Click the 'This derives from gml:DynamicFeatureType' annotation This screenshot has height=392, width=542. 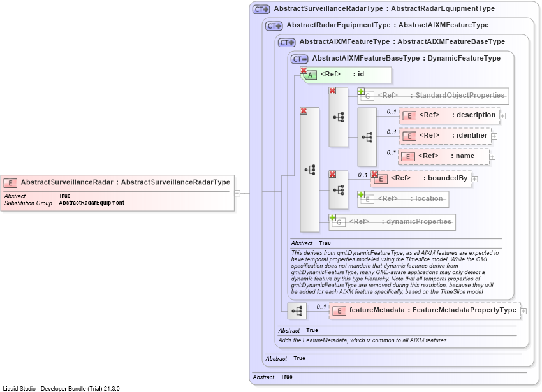point(395,272)
